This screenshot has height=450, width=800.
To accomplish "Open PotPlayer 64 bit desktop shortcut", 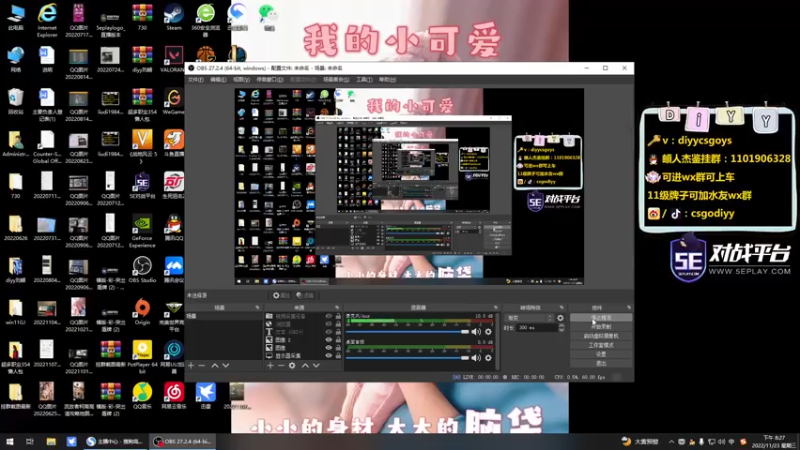I will pyautogui.click(x=142, y=357).
